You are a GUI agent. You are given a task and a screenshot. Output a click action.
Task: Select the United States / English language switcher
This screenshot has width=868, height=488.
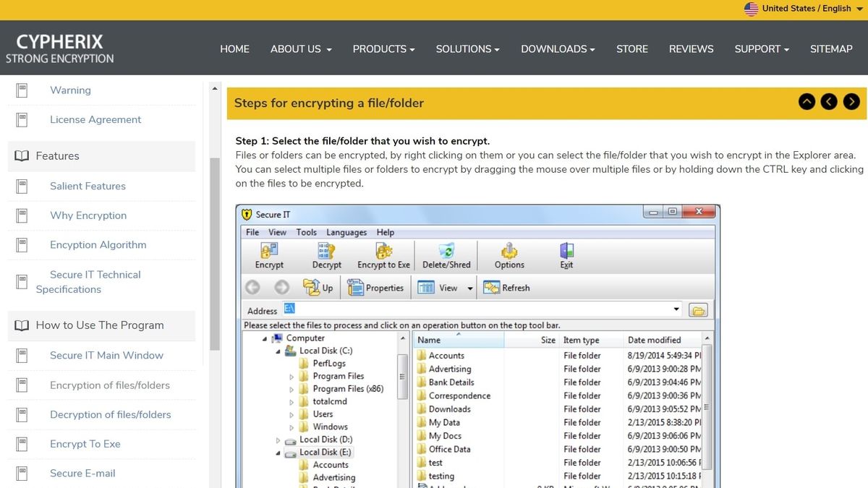(x=803, y=9)
